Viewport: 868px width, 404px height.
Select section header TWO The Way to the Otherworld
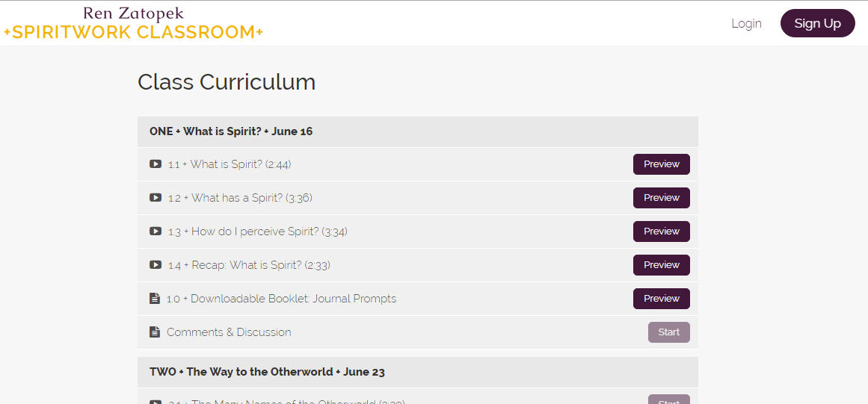[417, 372]
